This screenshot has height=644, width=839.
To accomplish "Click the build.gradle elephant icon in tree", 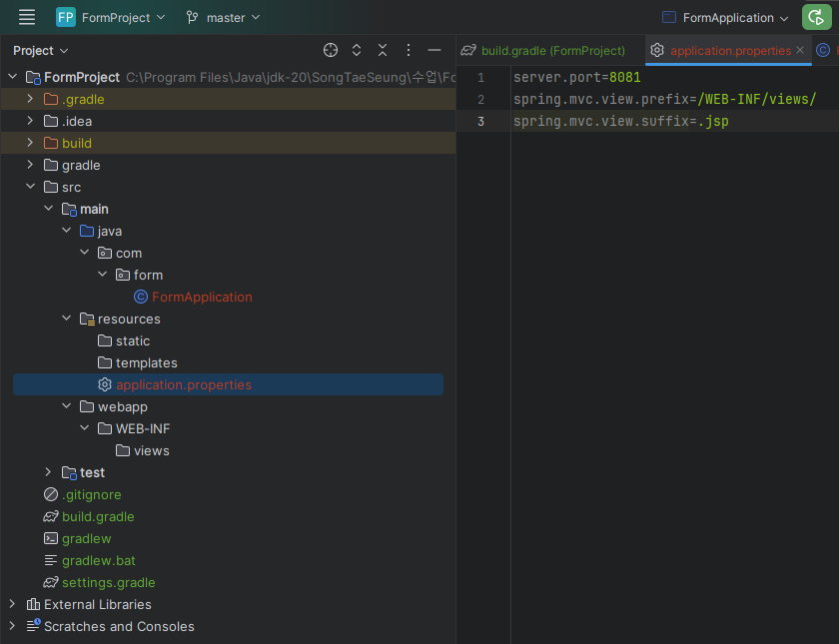I will point(51,517).
